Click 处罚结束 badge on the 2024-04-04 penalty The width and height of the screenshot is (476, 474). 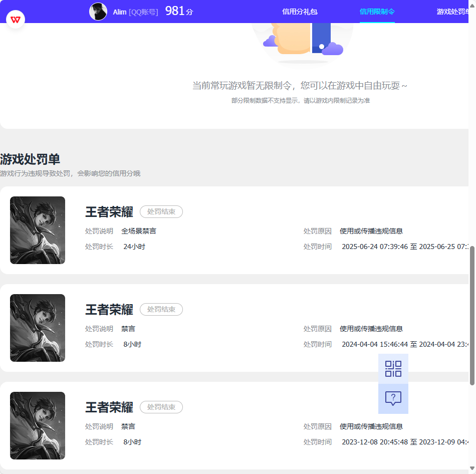(x=161, y=310)
